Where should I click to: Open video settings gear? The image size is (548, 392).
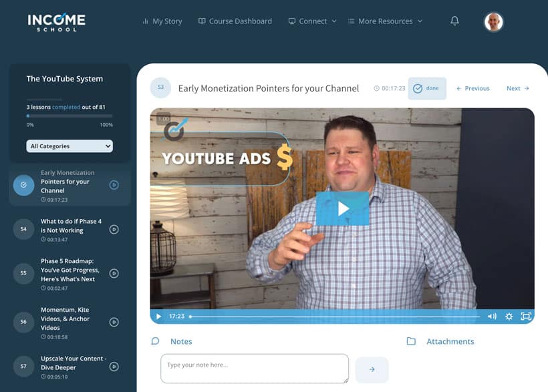pyautogui.click(x=509, y=317)
